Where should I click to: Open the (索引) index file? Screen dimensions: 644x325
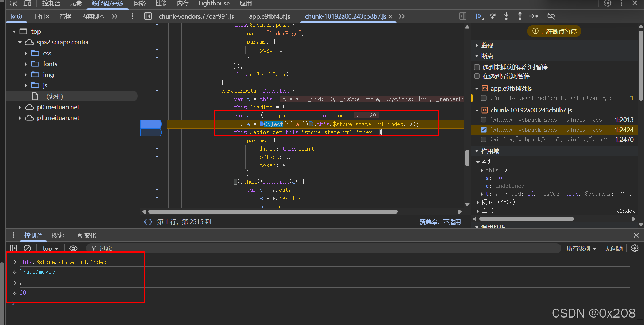[55, 96]
